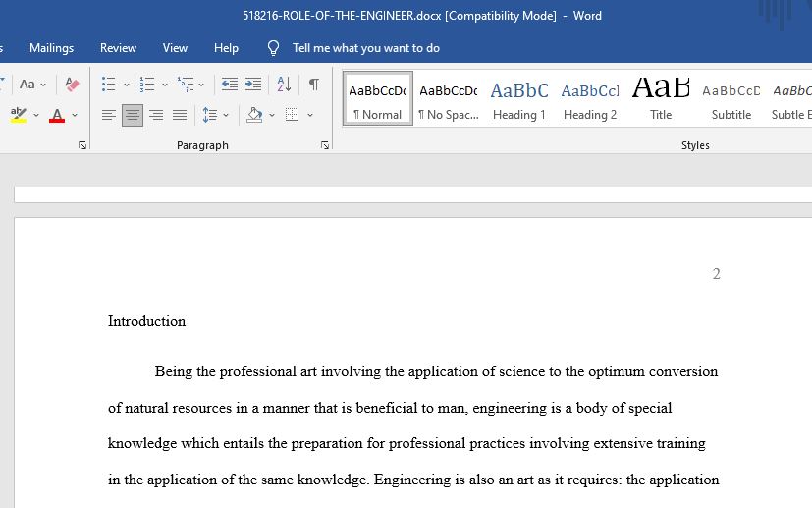Apply the No Spacing style
The width and height of the screenshot is (812, 508).
[x=449, y=98]
